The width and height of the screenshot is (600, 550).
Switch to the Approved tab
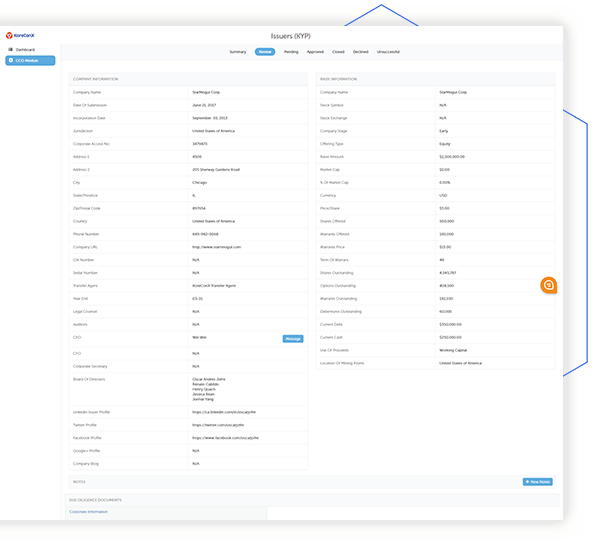click(x=315, y=52)
